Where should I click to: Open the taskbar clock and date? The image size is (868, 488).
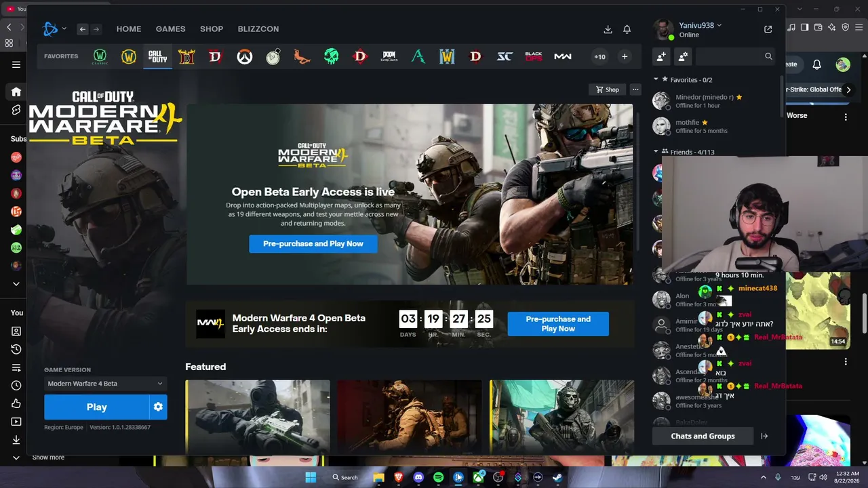point(846,477)
